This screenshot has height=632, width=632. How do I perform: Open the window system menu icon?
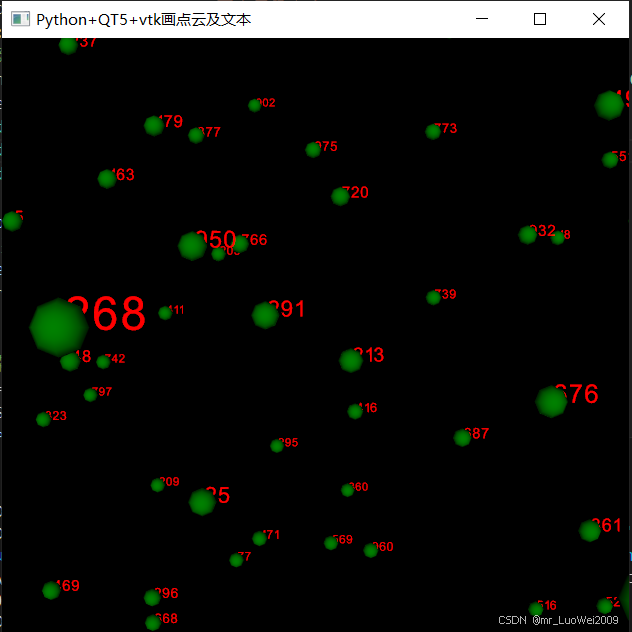20,19
